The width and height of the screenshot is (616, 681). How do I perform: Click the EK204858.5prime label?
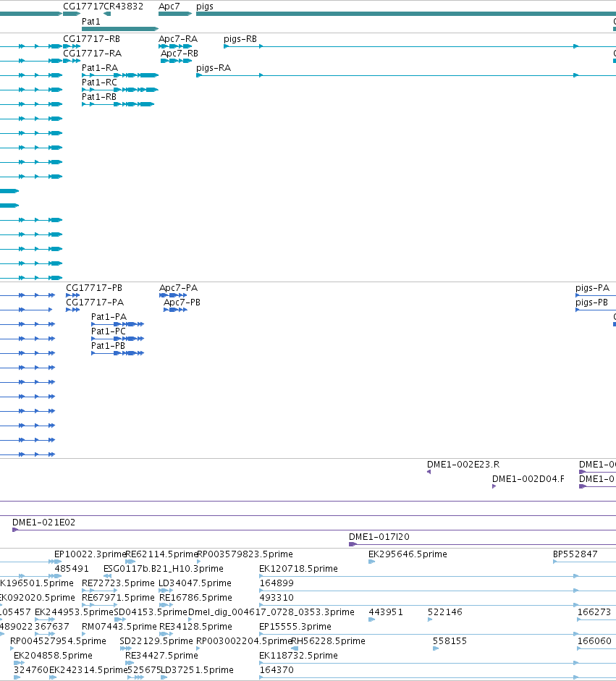click(x=53, y=656)
